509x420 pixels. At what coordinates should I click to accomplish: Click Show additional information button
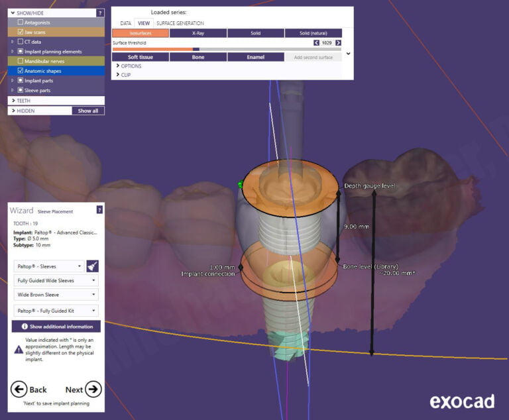(56, 327)
